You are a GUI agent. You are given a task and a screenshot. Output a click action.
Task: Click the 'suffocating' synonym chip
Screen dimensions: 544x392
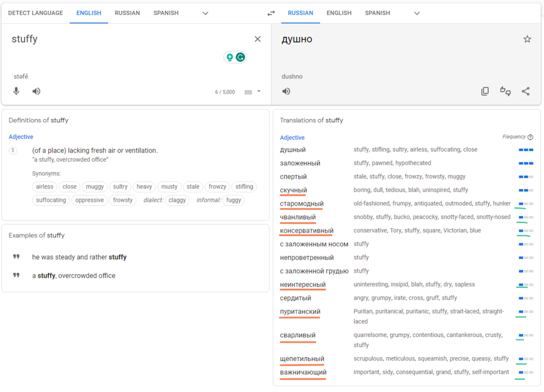click(x=51, y=200)
